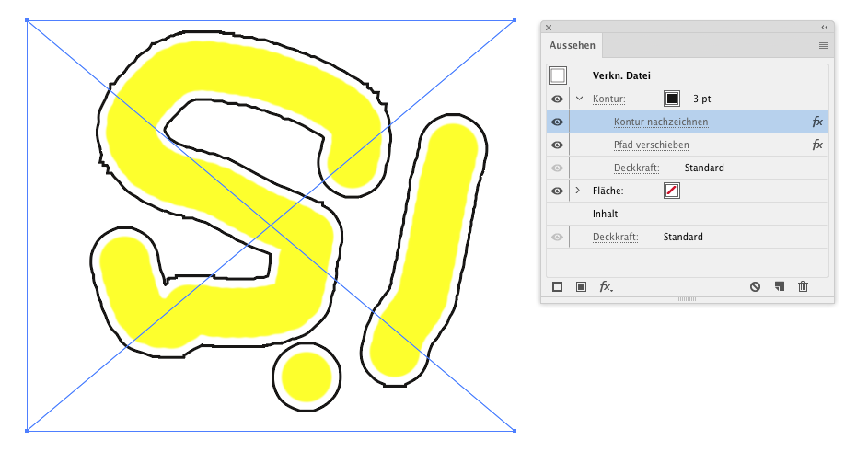868x464 pixels.
Task: Collapse the panel with double arrows
Action: [x=825, y=27]
